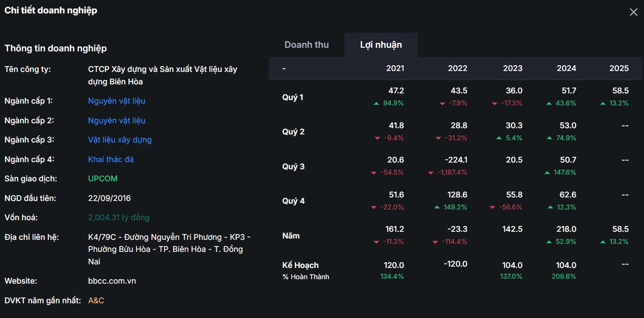The height and width of the screenshot is (318, 644).
Task: Click the red down arrow beside -7.9%
Action: [x=442, y=104]
